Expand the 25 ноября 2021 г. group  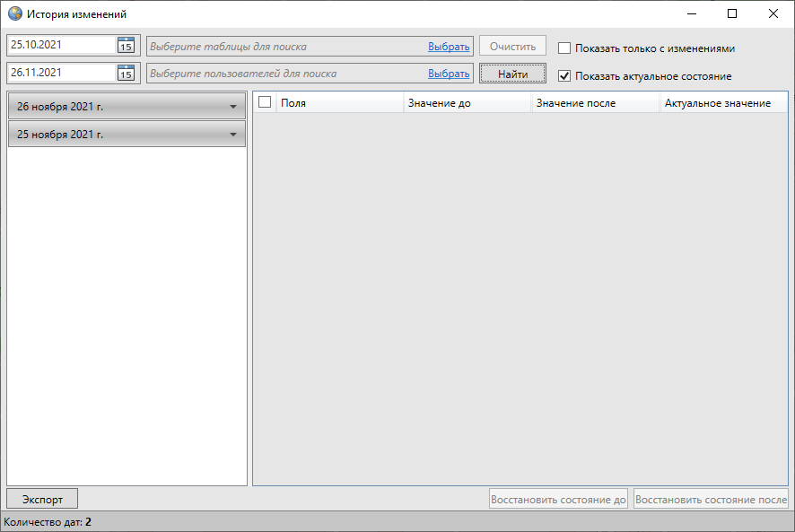tap(233, 135)
